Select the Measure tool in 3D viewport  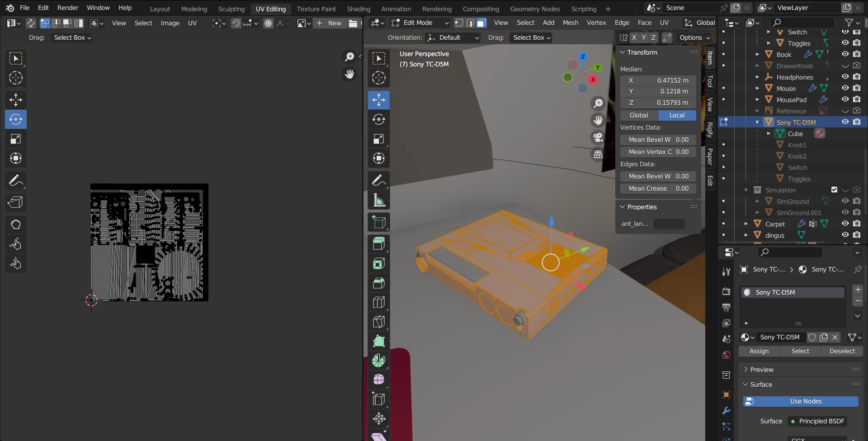pyautogui.click(x=379, y=200)
